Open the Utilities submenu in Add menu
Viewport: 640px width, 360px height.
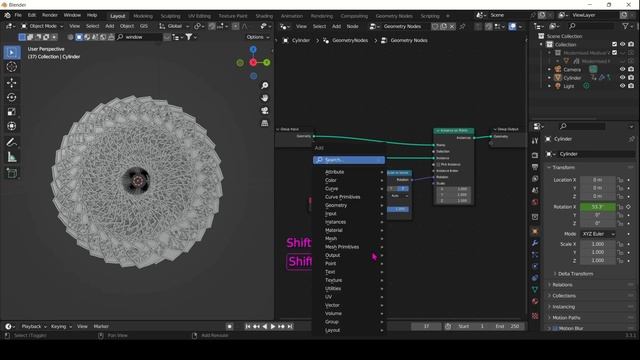coord(349,289)
